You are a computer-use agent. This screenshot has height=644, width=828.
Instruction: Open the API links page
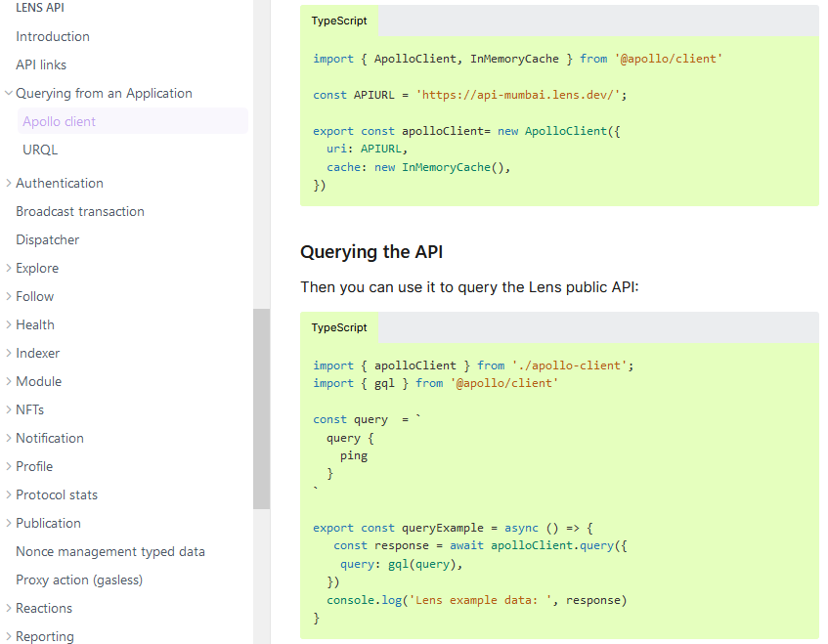[x=41, y=64]
